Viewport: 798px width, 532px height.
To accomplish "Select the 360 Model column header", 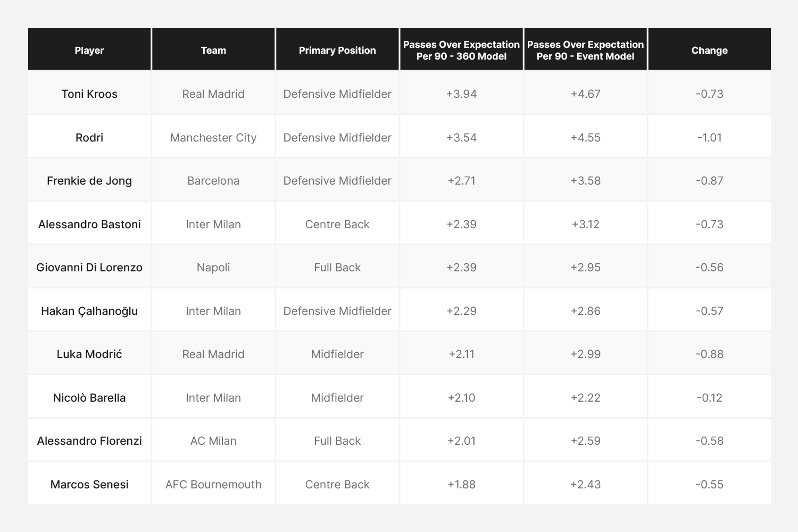I will (461, 51).
